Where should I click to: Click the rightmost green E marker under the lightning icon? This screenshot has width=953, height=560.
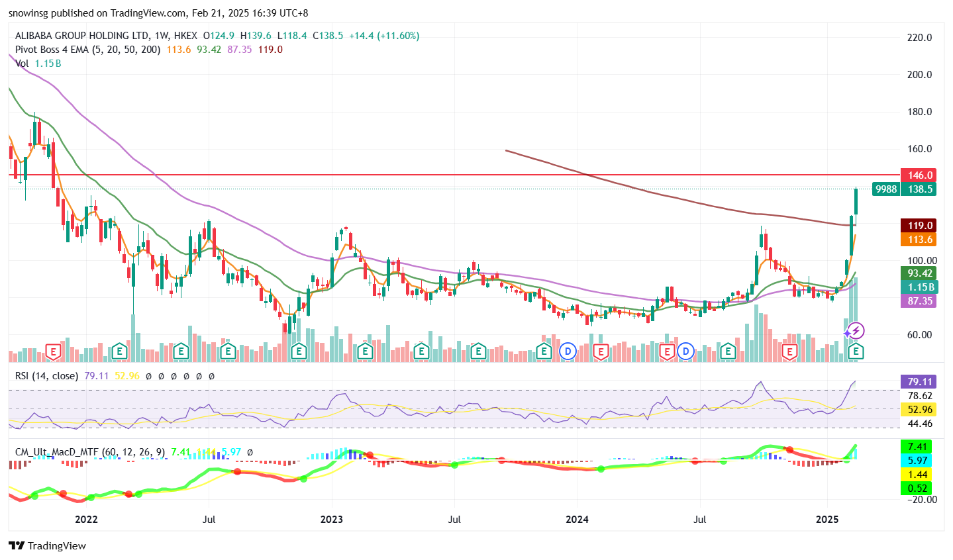856,351
